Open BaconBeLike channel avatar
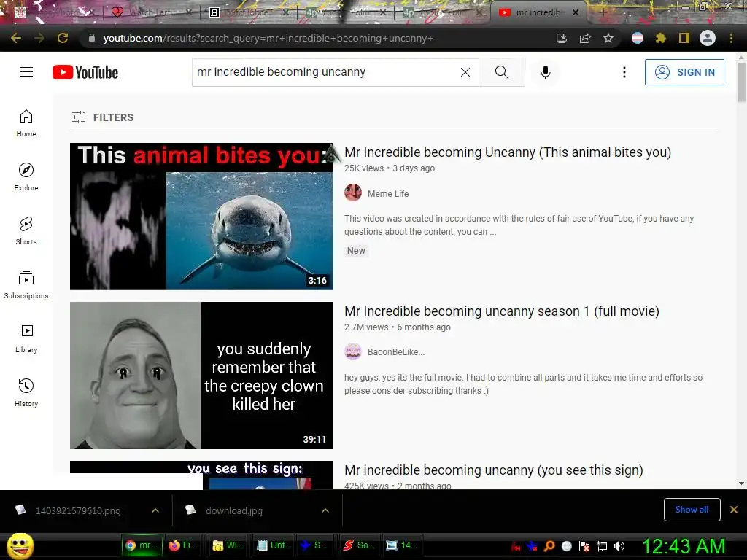 [x=353, y=351]
